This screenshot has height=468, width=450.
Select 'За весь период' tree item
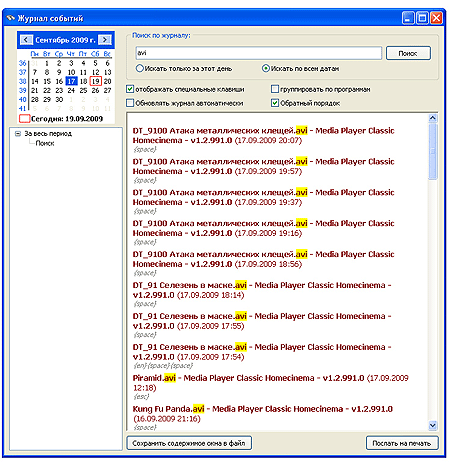pyautogui.click(x=48, y=134)
